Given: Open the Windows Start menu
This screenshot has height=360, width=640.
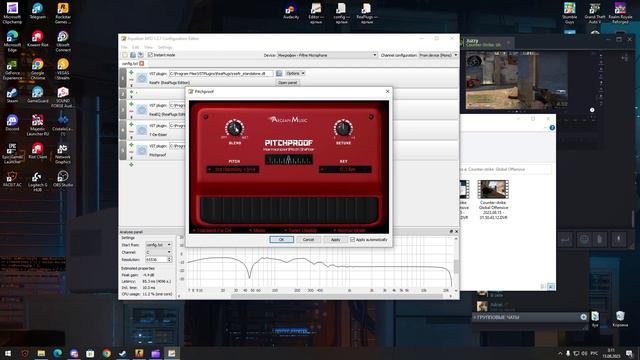Looking at the screenshot, I should pyautogui.click(x=8, y=353).
